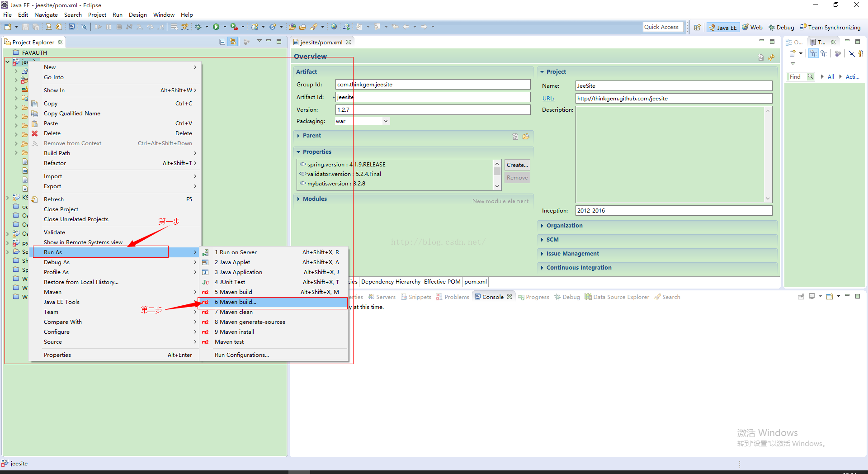Expand the Parent section
The width and height of the screenshot is (868, 474).
298,136
